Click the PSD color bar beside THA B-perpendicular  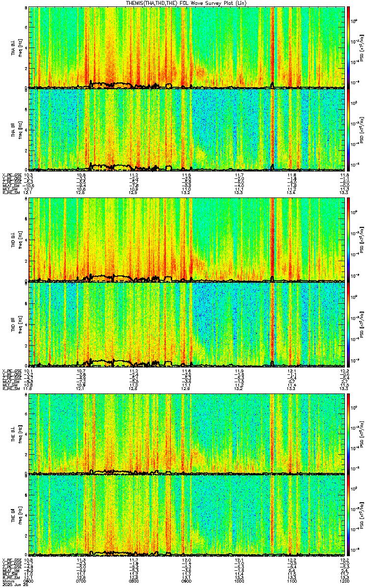pos(349,48)
